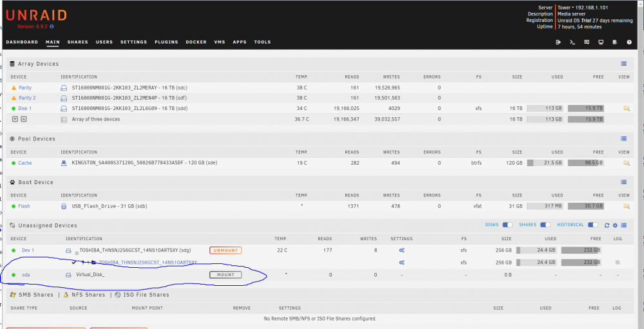Image resolution: width=644 pixels, height=329 pixels.
Task: Open the Info monitor icon in header
Action: coord(600,42)
